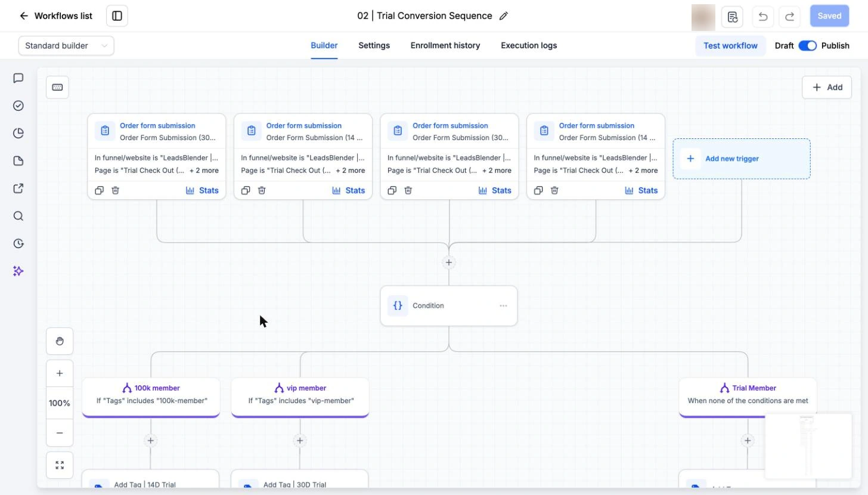868x495 pixels.
Task: Open the clock history icon in sidebar
Action: click(18, 243)
